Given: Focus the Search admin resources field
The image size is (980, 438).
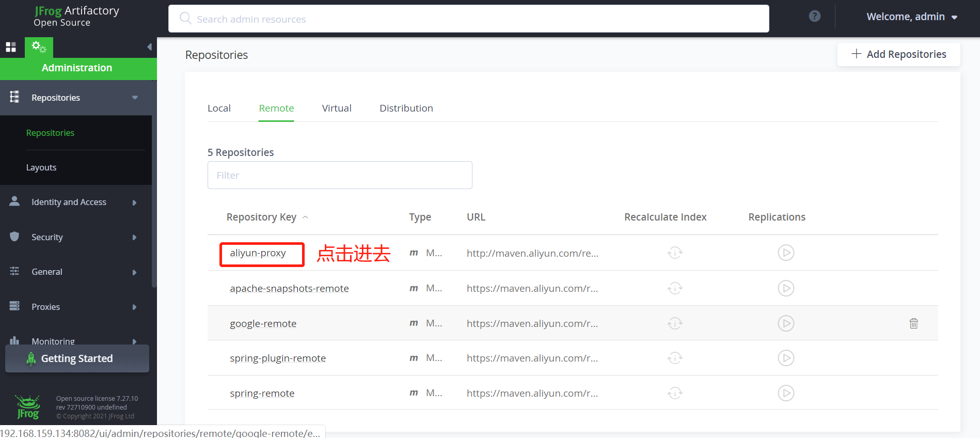Looking at the screenshot, I should (469, 19).
